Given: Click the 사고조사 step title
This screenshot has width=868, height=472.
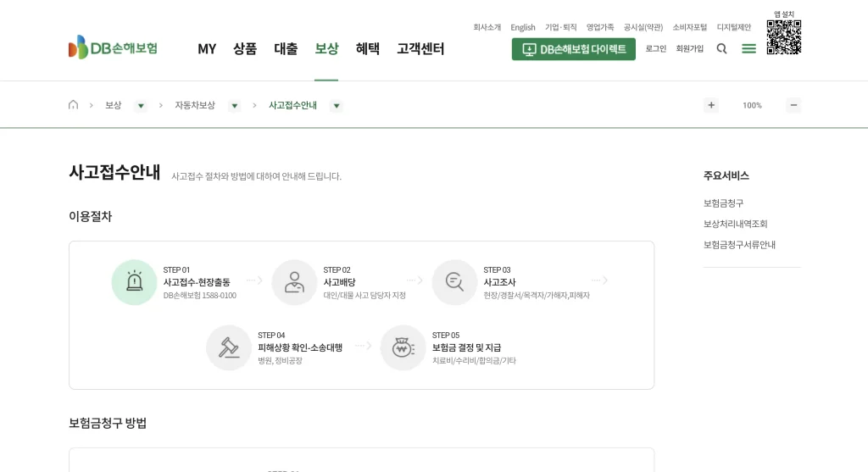Looking at the screenshot, I should click(499, 282).
